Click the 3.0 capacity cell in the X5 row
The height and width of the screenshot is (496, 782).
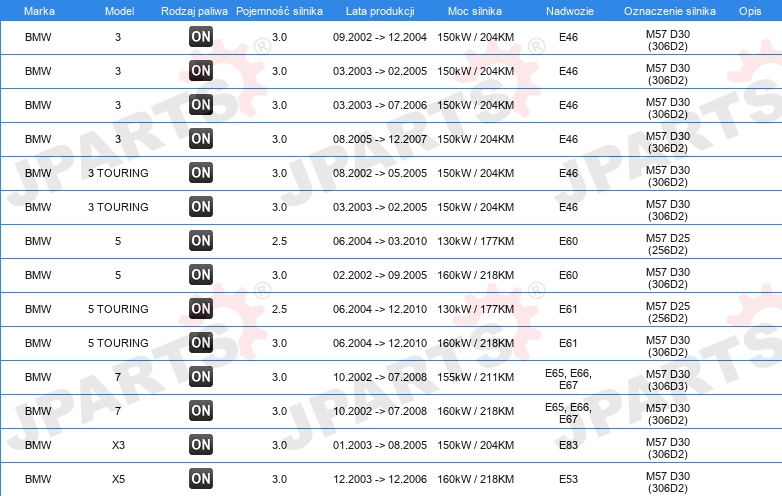(279, 479)
